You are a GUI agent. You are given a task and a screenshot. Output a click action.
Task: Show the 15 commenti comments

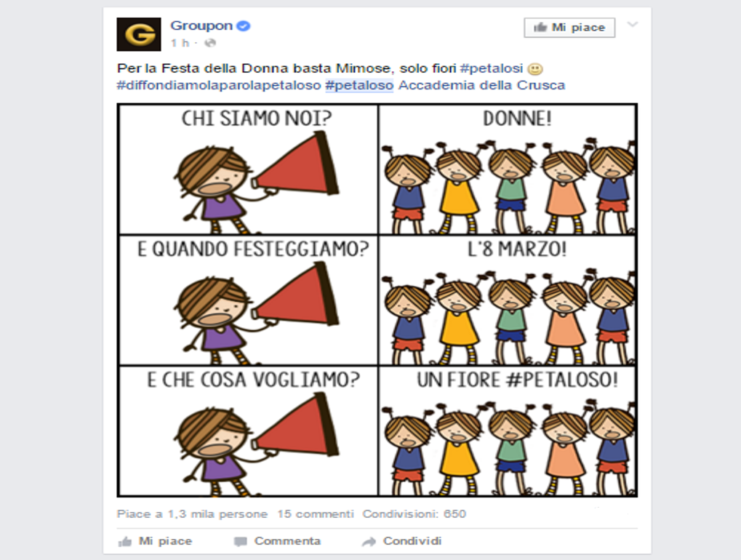pyautogui.click(x=315, y=514)
